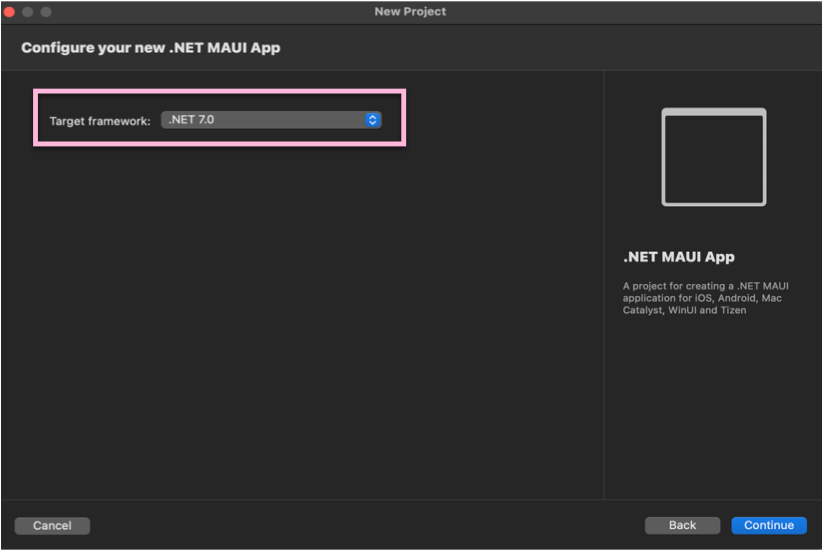This screenshot has width=824, height=550.
Task: Open the Target framework dropdown
Action: tap(271, 120)
